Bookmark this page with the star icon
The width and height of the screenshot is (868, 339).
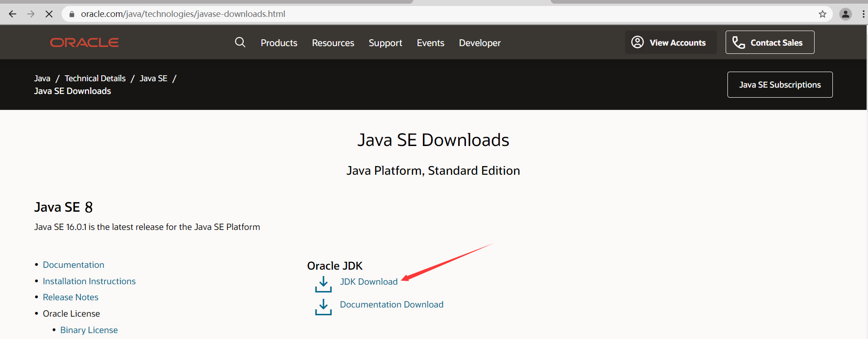pos(822,14)
